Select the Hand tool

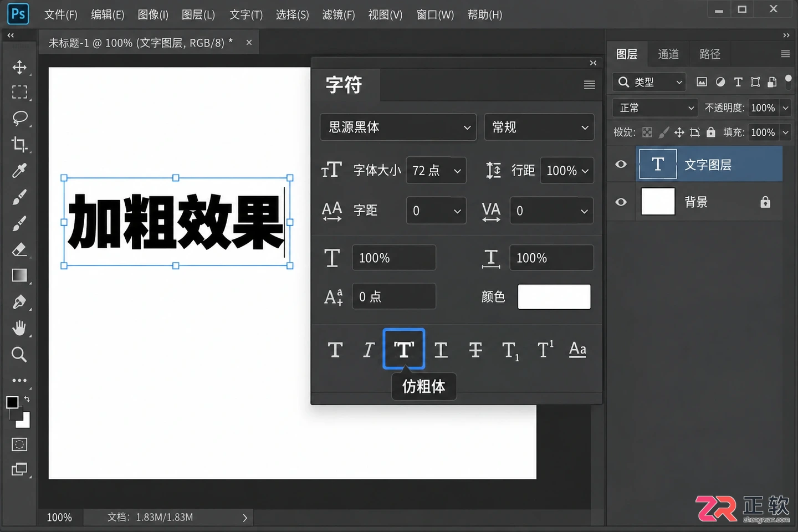point(19,328)
